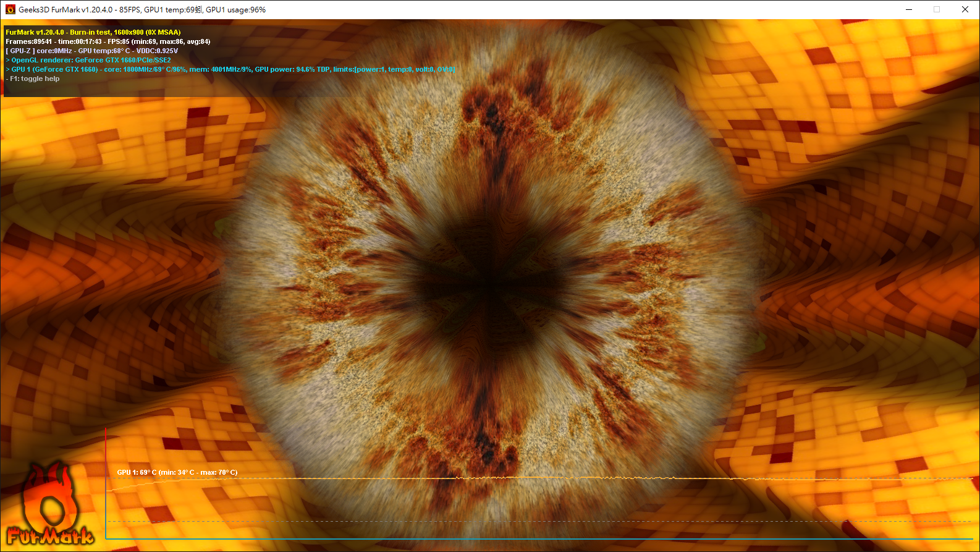Viewport: 980px width, 552px height.
Task: Maximize the FurMark window
Action: click(x=937, y=9)
